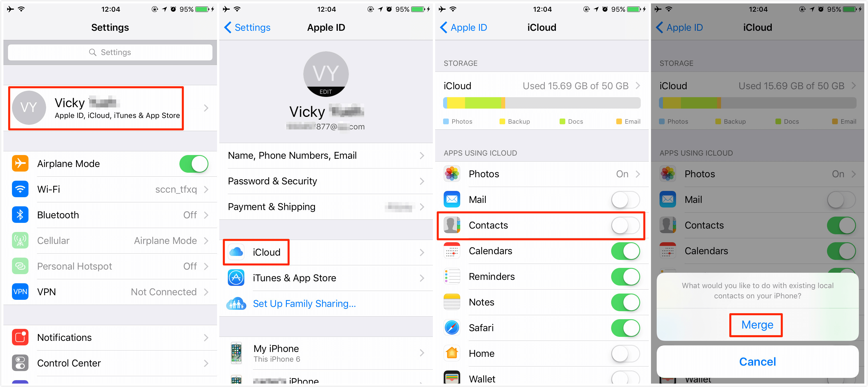The width and height of the screenshot is (868, 387).
Task: Expand Password & Security settings
Action: pos(325,183)
